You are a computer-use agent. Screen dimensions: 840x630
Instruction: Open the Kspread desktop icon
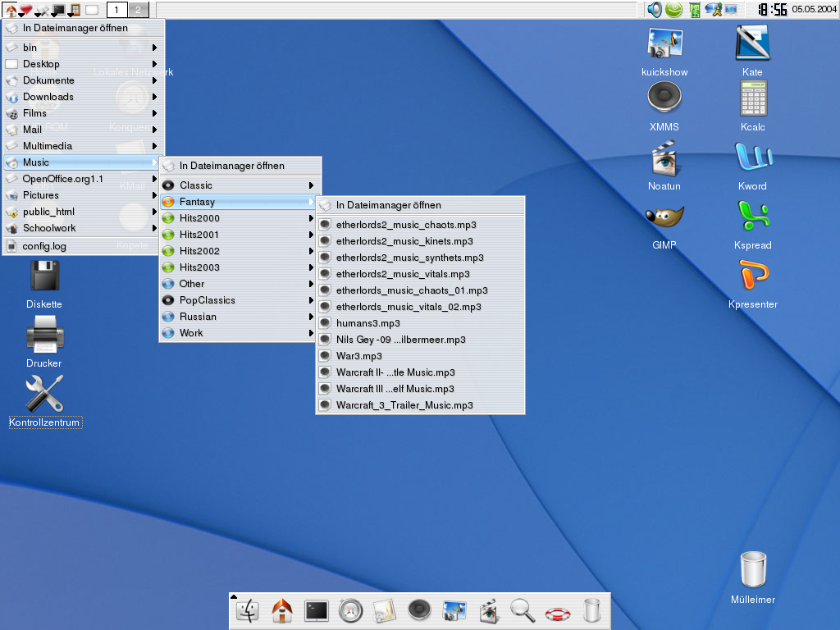753,225
